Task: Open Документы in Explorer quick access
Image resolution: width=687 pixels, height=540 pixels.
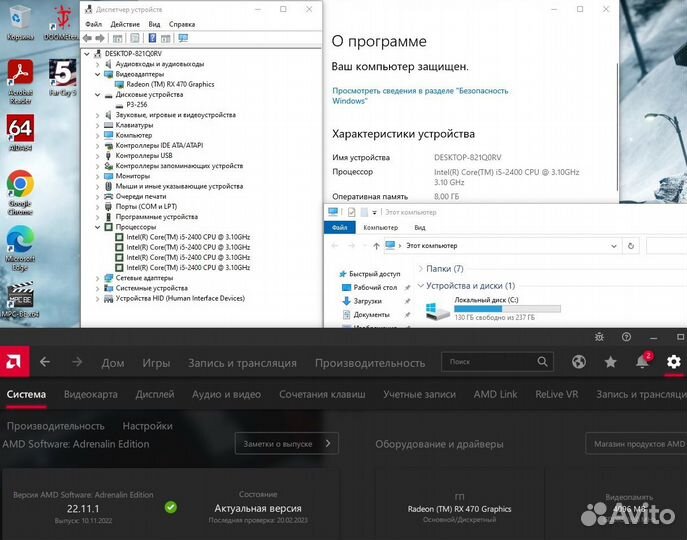Action: [x=371, y=315]
